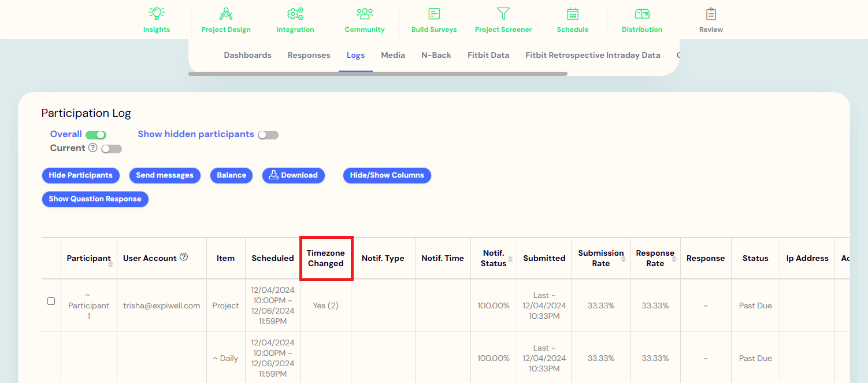Click the Timezone Changed column header
868x383 pixels.
(x=326, y=258)
